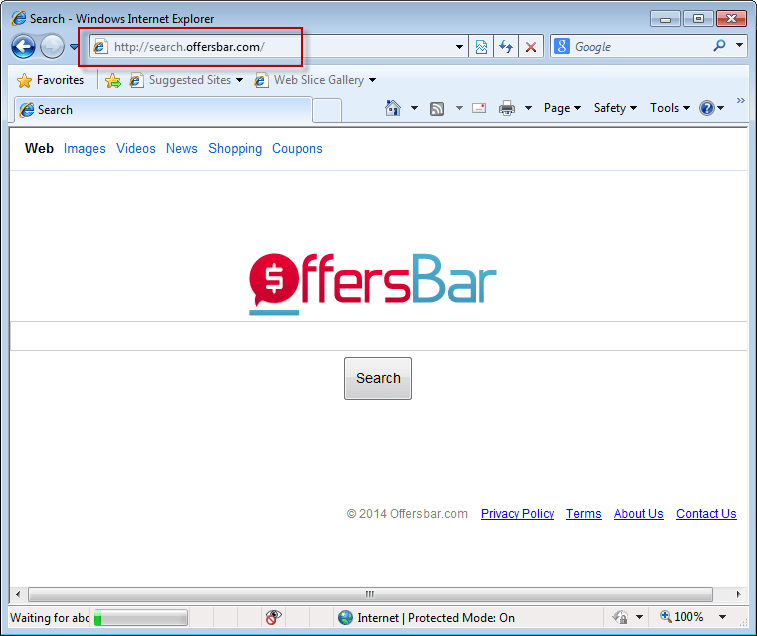Viewport: 757px width, 636px height.
Task: Click the green page loading progress bar
Action: click(141, 618)
